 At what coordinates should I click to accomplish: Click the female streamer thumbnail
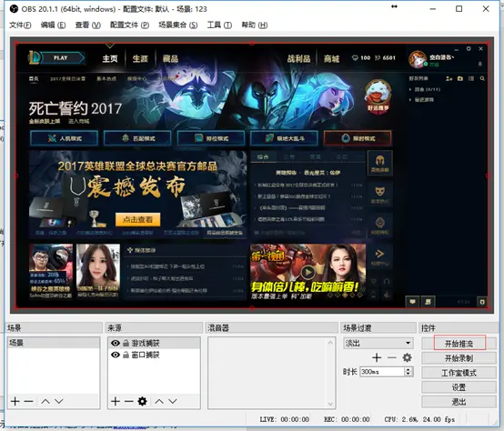coord(98,271)
